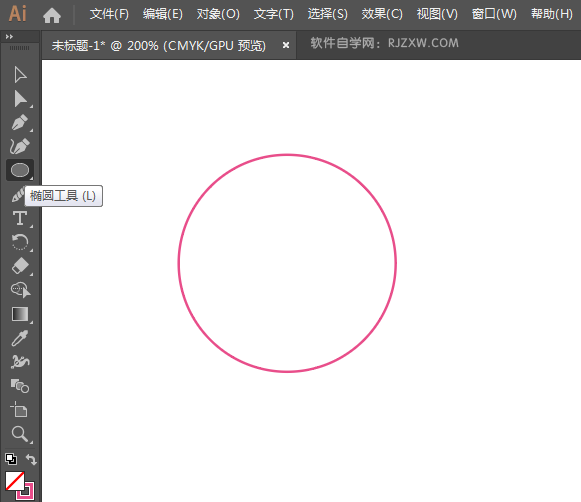
Task: Select the Ellipse tool
Action: point(20,170)
